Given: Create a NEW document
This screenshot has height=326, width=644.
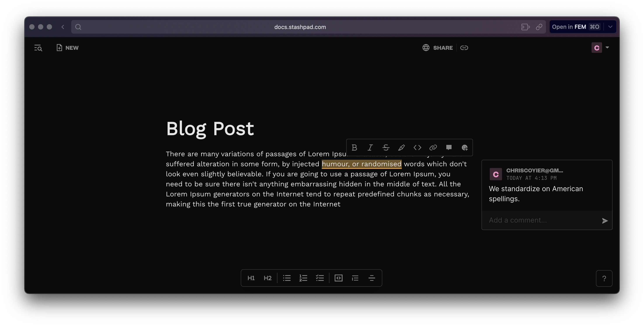Looking at the screenshot, I should point(68,48).
